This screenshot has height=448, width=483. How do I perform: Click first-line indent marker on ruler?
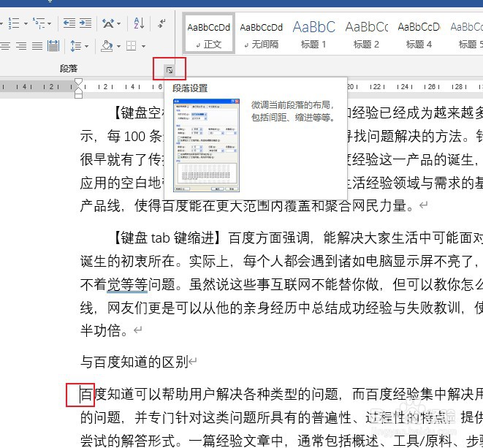tap(78, 82)
